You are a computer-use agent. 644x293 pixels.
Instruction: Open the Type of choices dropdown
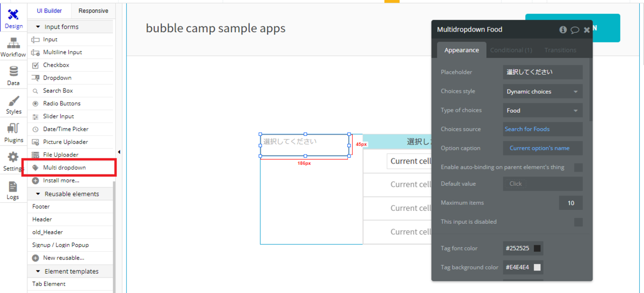[x=543, y=111]
